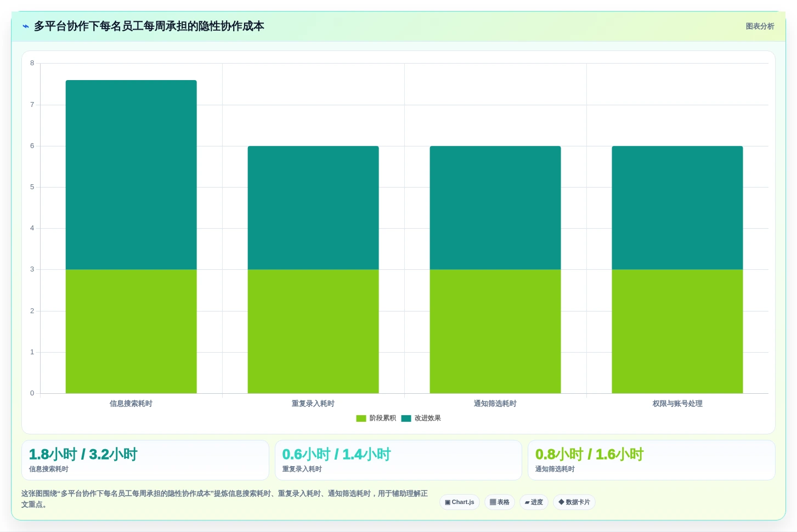
Task: Select the 数据卡片 tag chip
Action: [574, 502]
